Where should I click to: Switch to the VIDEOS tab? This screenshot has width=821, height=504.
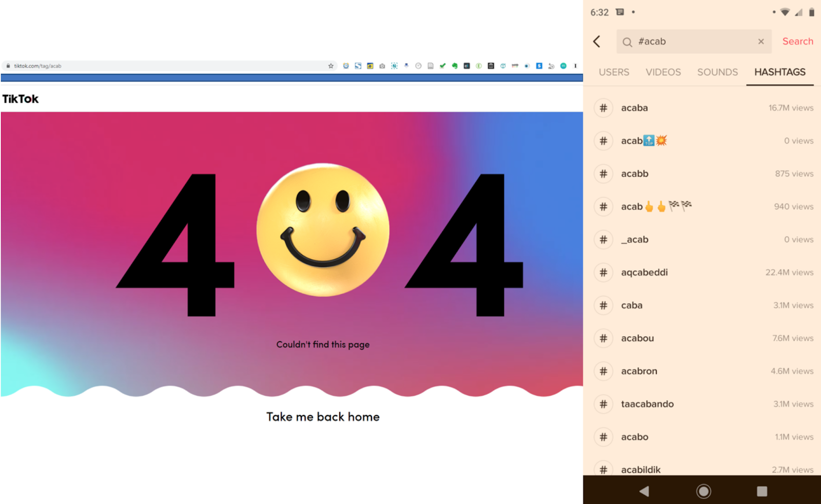tap(663, 72)
